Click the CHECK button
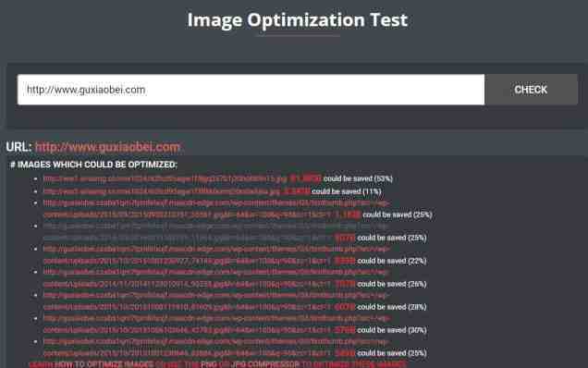The image size is (588, 368). [x=531, y=90]
